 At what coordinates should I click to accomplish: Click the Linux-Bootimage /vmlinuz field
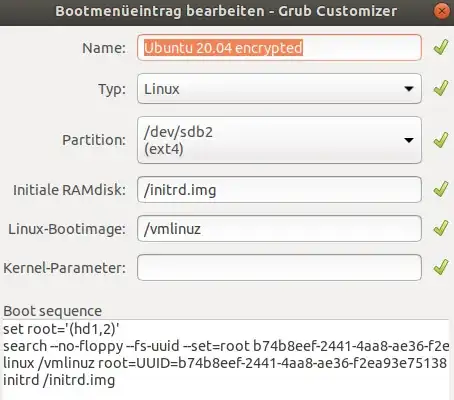pyautogui.click(x=279, y=229)
